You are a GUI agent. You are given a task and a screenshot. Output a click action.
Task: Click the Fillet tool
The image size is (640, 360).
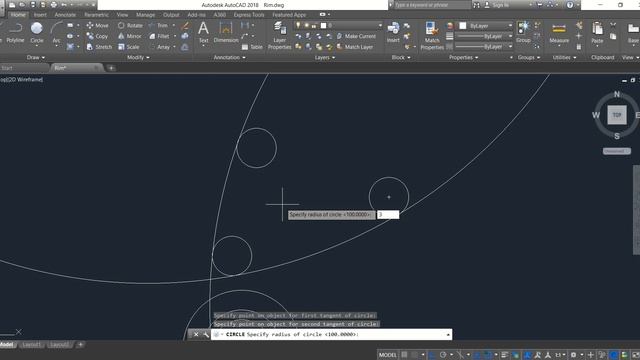[159, 36]
